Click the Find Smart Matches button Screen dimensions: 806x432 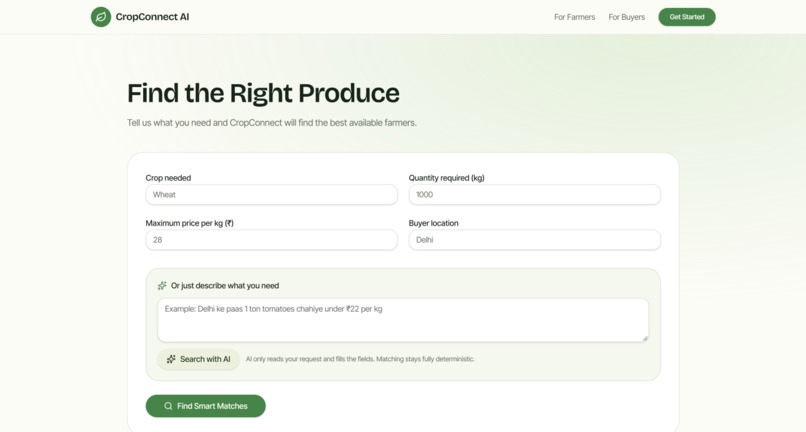coord(206,406)
